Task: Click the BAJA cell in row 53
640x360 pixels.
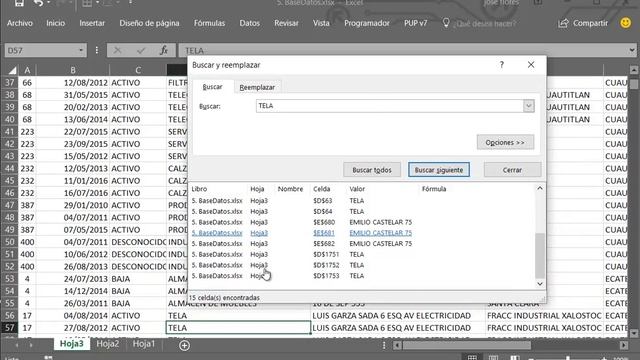Action: [x=138, y=279]
